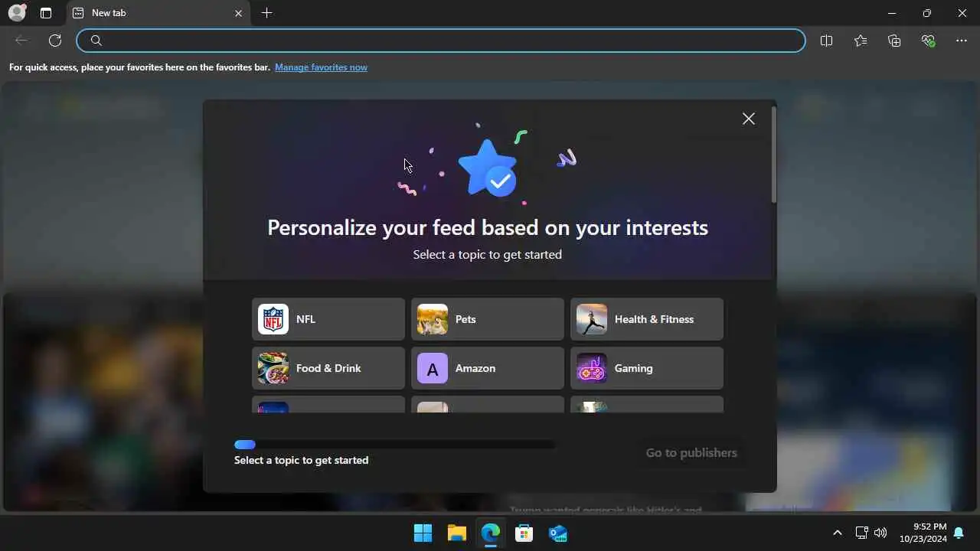The width and height of the screenshot is (980, 551).
Task: Open File Explorer from taskbar
Action: tap(457, 533)
